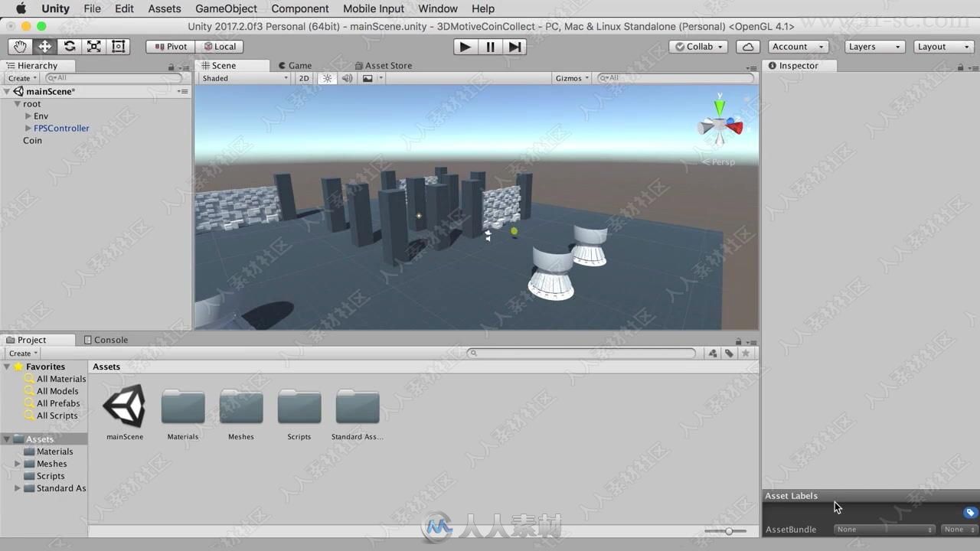This screenshot has width=980, height=551.
Task: Switch to the Game tab
Action: [296, 66]
